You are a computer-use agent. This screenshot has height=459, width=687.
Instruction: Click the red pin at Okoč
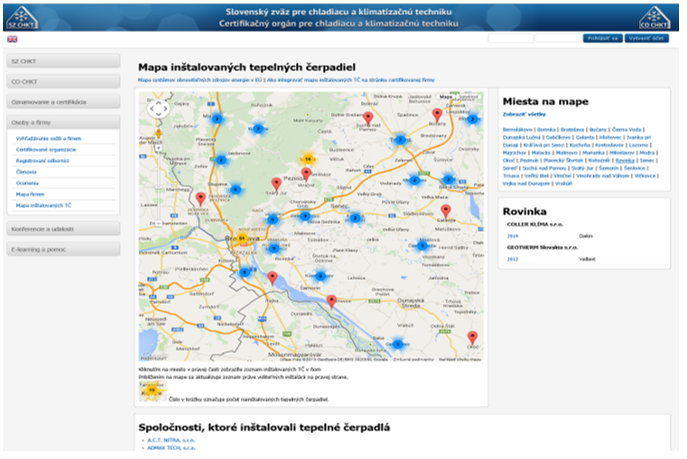coord(473,338)
